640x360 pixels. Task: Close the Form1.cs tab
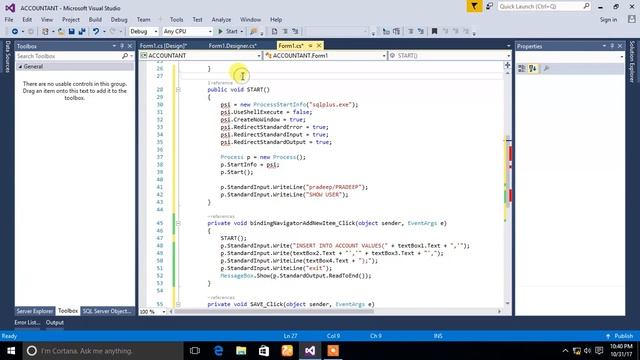click(x=319, y=46)
